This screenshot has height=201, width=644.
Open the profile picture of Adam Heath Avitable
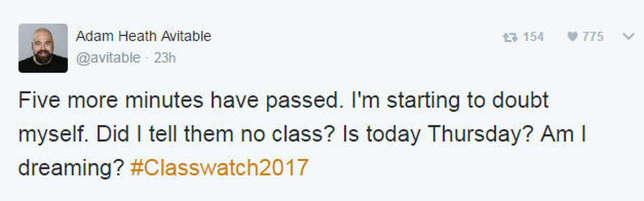pos(43,48)
